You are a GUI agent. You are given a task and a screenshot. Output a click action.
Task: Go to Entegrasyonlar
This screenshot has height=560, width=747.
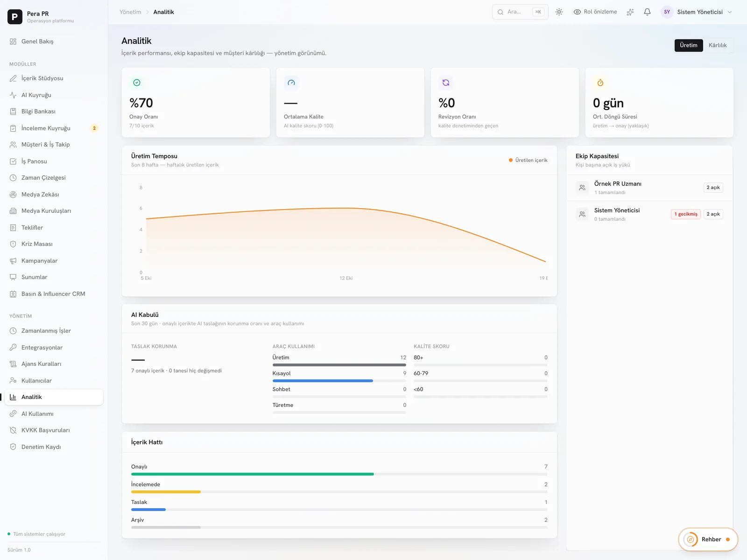coord(54,347)
